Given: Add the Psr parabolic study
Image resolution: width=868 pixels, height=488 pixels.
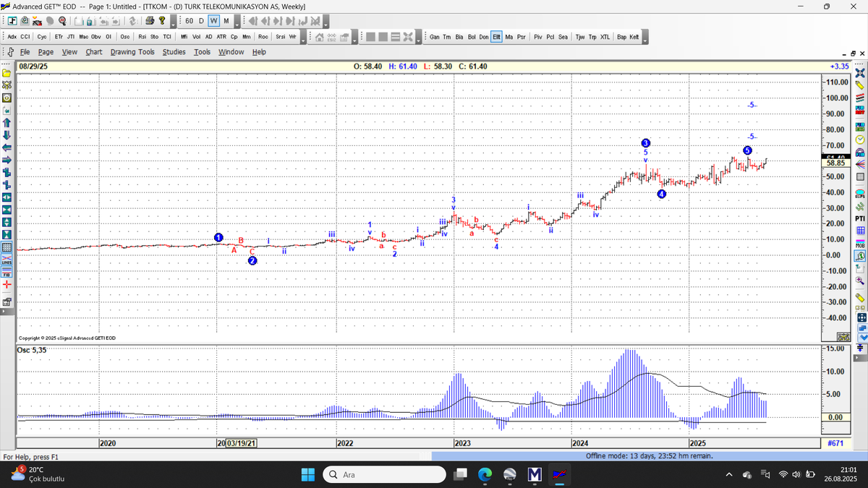Looking at the screenshot, I should pos(521,35).
